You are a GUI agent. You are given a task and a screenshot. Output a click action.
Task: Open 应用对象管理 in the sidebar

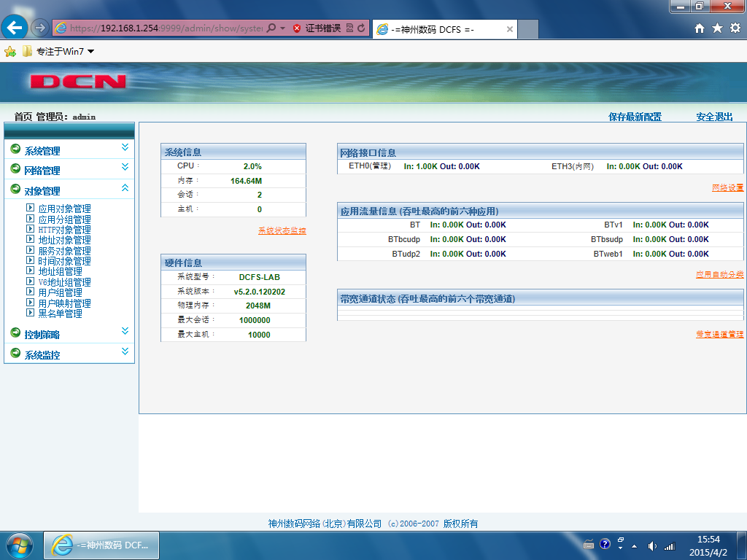coord(64,209)
